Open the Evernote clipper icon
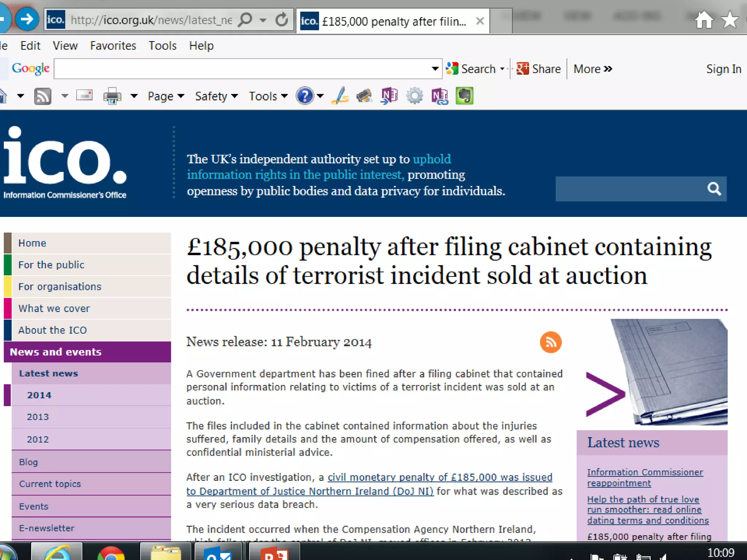Screen dimensions: 747x560 pos(464,96)
